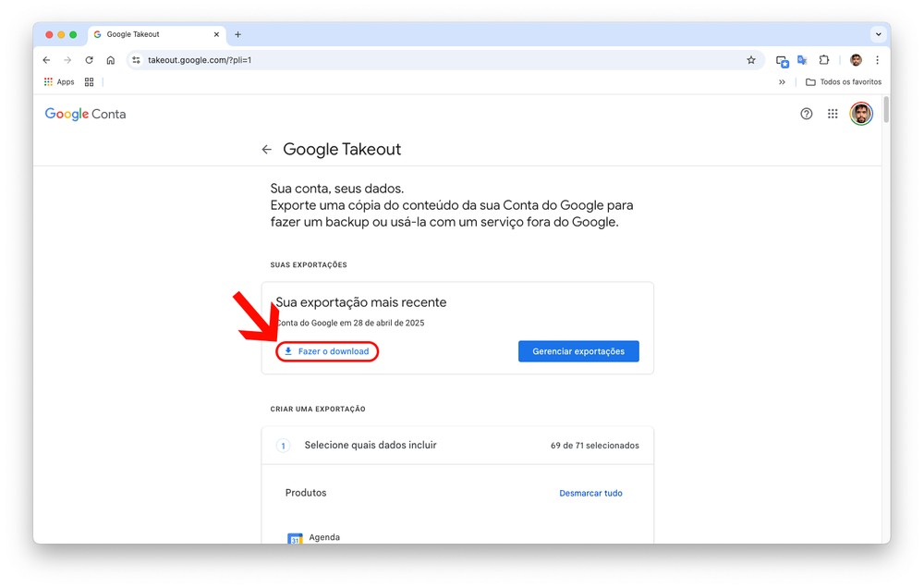Open a new browser tab
924x588 pixels.
tap(237, 34)
